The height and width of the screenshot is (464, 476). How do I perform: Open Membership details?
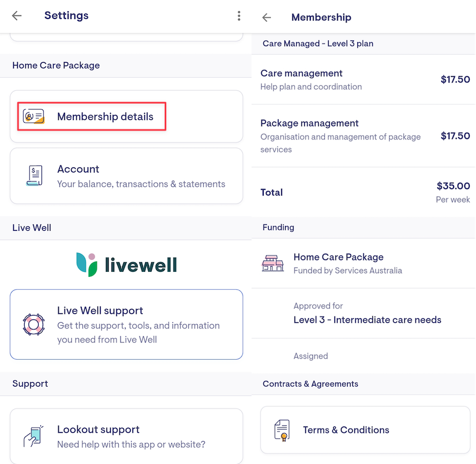coord(105,117)
